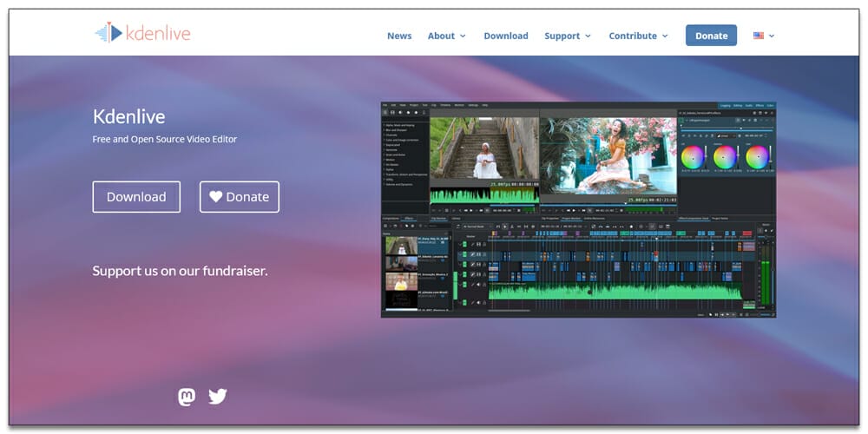868x434 pixels.
Task: Expand the About menu
Action: pos(447,36)
